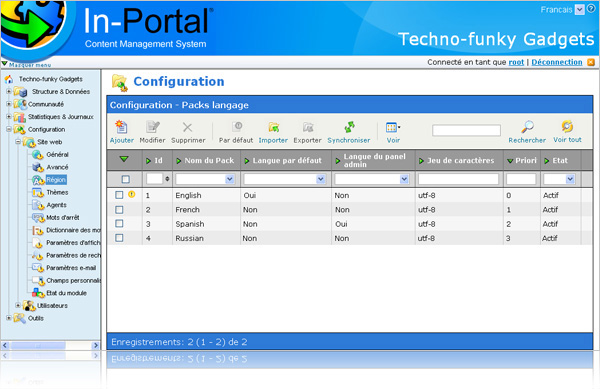Click the Id filter stepper arrows
This screenshot has width=600, height=389.
click(167, 179)
